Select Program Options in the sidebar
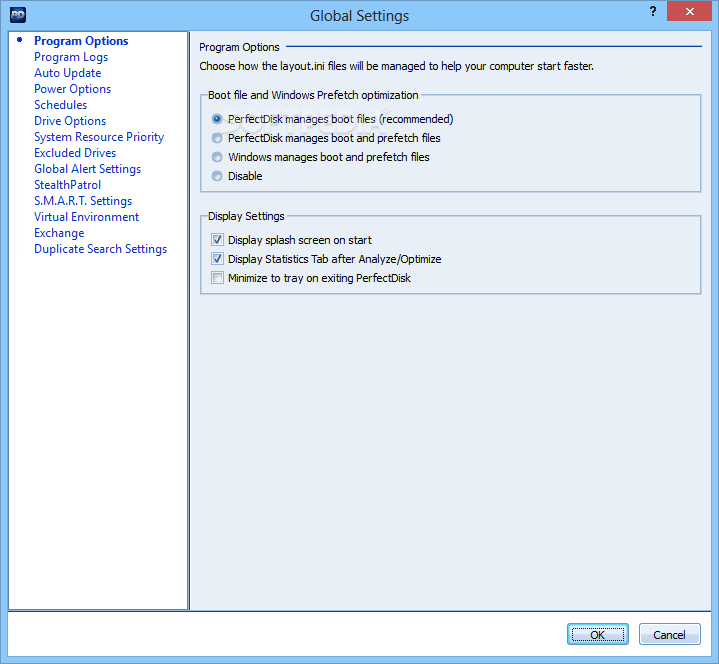The height and width of the screenshot is (664, 719). (81, 41)
